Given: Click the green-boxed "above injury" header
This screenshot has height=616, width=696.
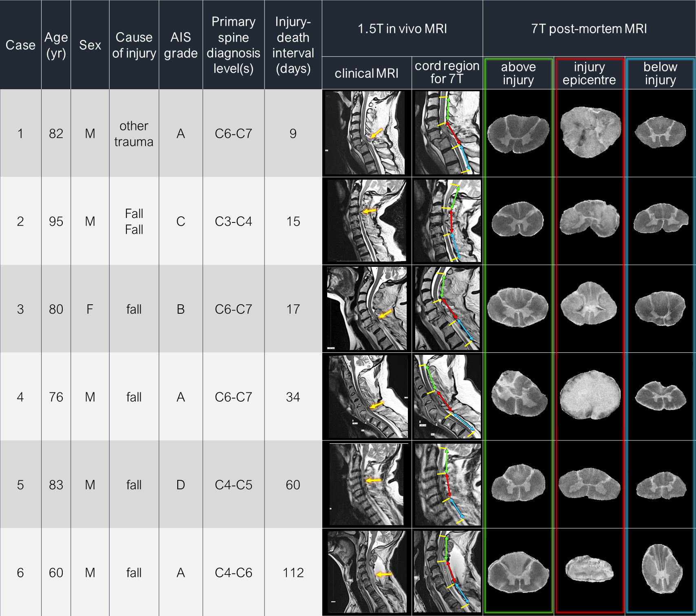Looking at the screenshot, I should click(x=518, y=73).
